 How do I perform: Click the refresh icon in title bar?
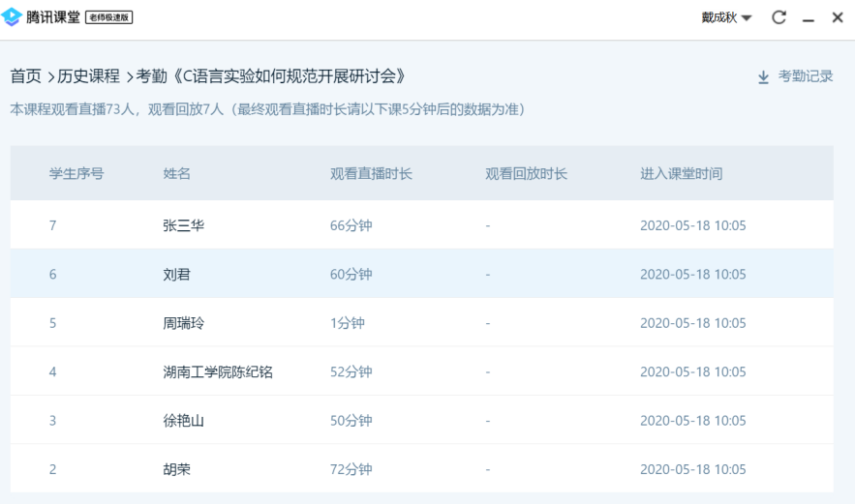(x=779, y=18)
